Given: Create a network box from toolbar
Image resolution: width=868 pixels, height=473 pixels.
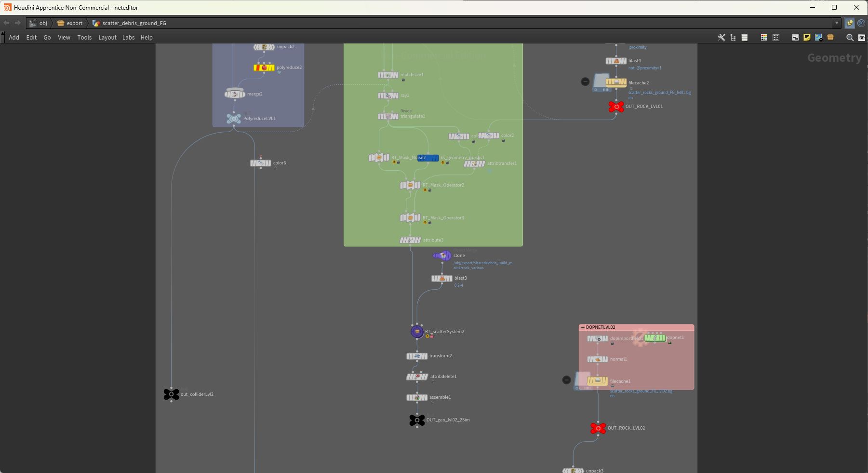Looking at the screenshot, I should click(x=795, y=38).
